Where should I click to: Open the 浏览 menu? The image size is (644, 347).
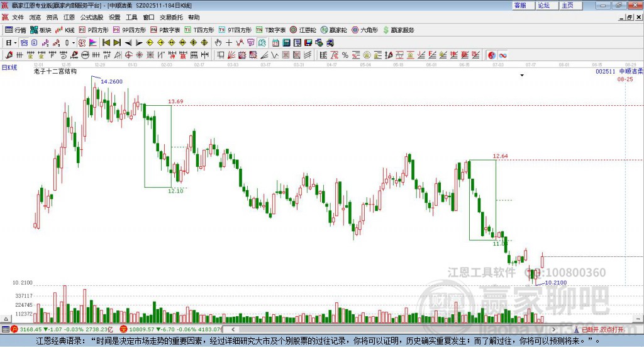click(x=35, y=17)
